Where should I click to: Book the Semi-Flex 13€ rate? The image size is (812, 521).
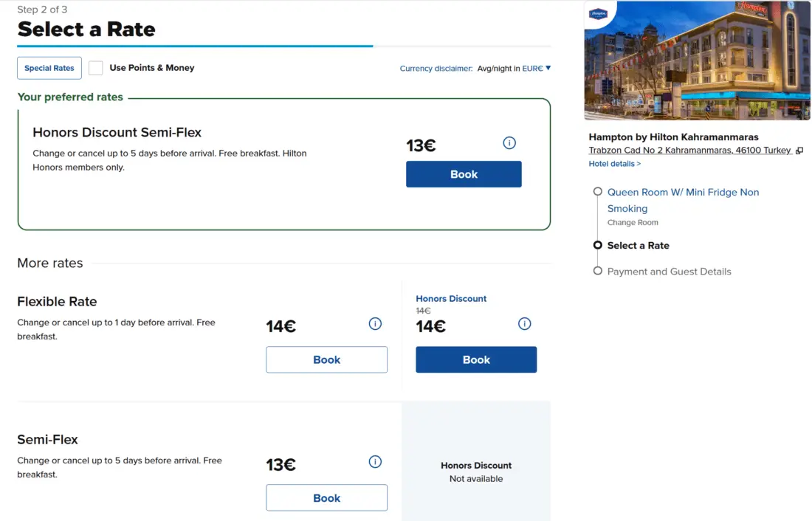[x=326, y=498]
